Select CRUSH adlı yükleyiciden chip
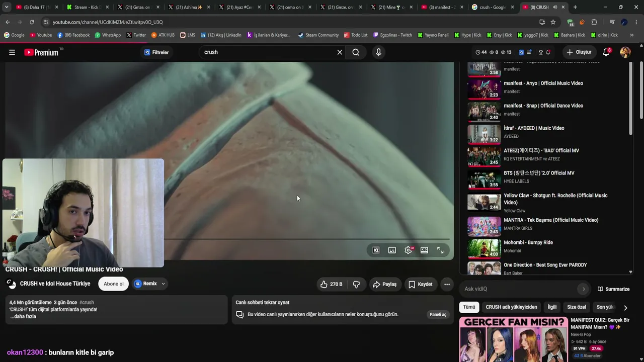This screenshot has width=644, height=362. [x=511, y=307]
